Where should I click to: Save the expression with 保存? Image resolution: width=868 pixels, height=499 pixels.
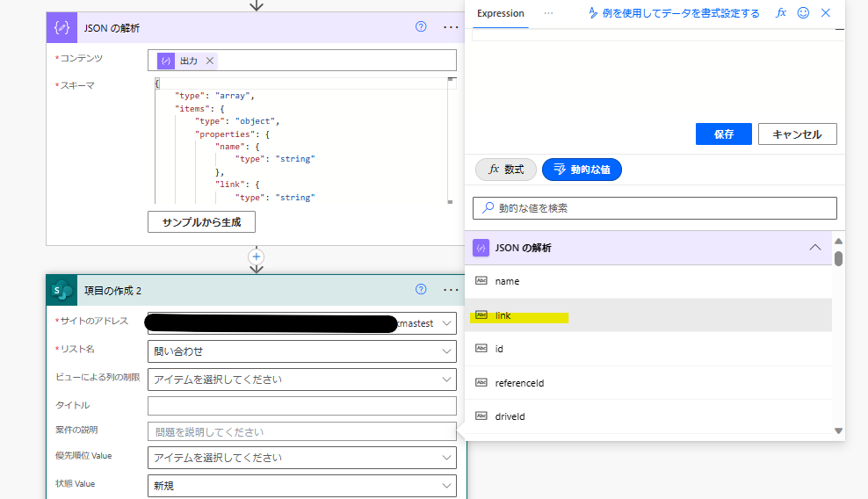[x=724, y=134]
